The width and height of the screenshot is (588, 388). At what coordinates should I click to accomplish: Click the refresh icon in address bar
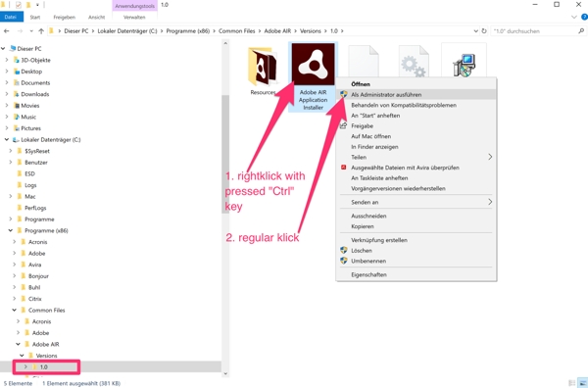(484, 31)
